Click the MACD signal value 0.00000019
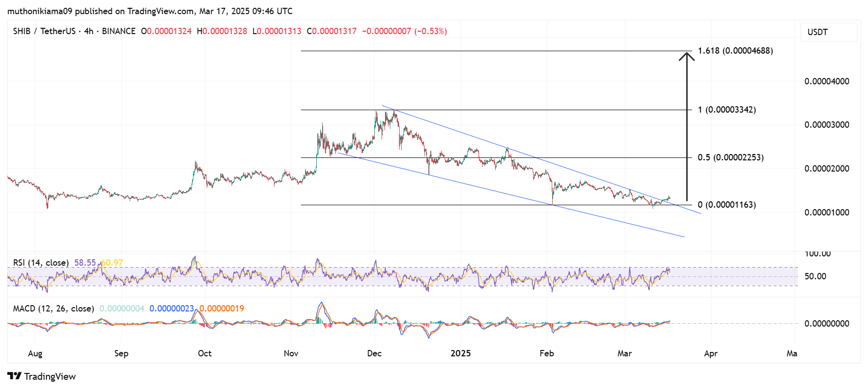The width and height of the screenshot is (868, 389). click(222, 309)
